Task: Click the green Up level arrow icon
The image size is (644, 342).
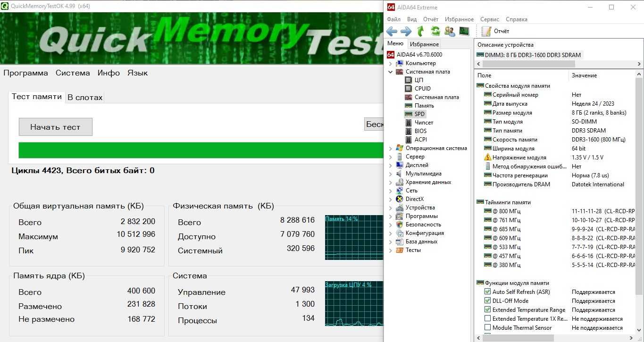Action: [420, 32]
